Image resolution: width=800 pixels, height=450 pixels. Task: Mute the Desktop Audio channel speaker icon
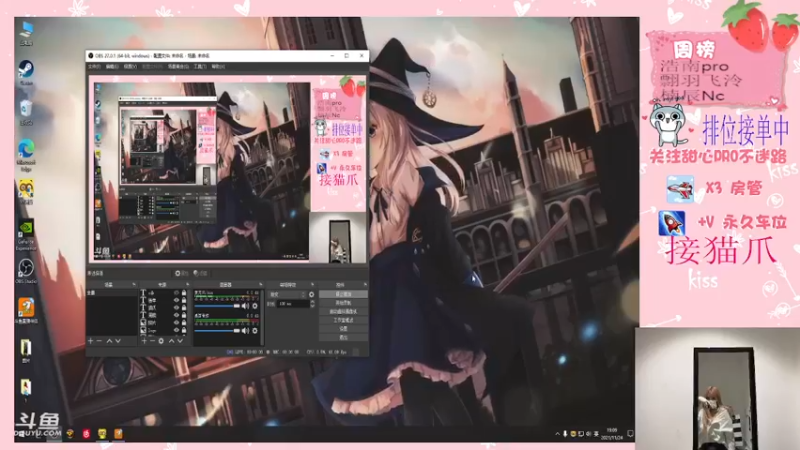coord(245,331)
